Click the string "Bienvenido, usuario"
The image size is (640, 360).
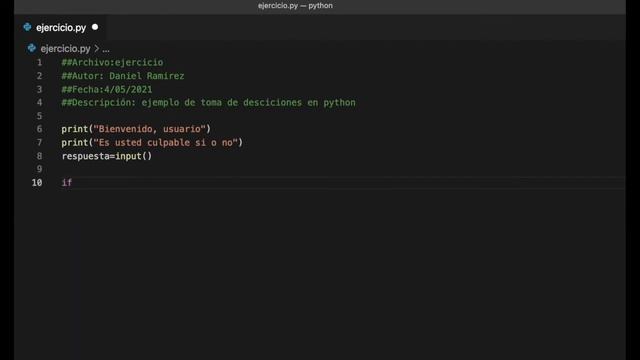click(149, 129)
